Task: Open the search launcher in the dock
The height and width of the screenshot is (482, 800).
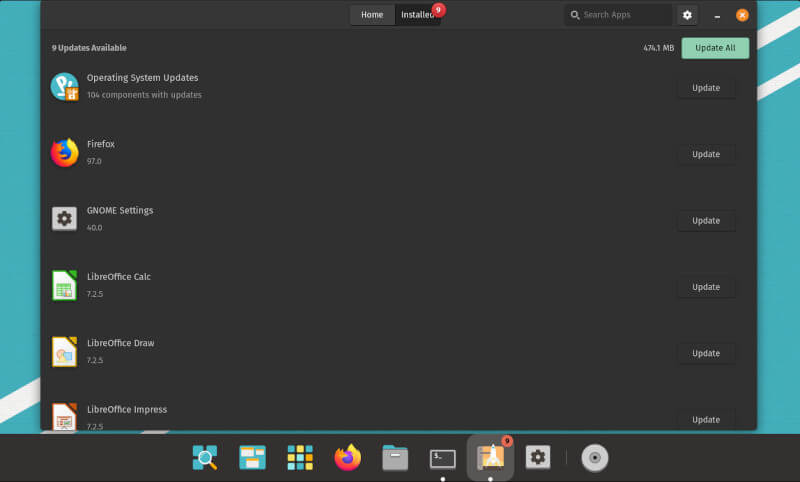Action: [x=205, y=457]
